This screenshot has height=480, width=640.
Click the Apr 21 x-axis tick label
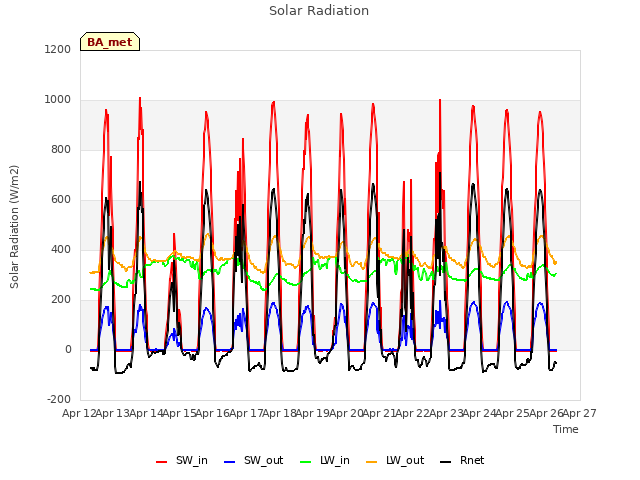coord(379,413)
